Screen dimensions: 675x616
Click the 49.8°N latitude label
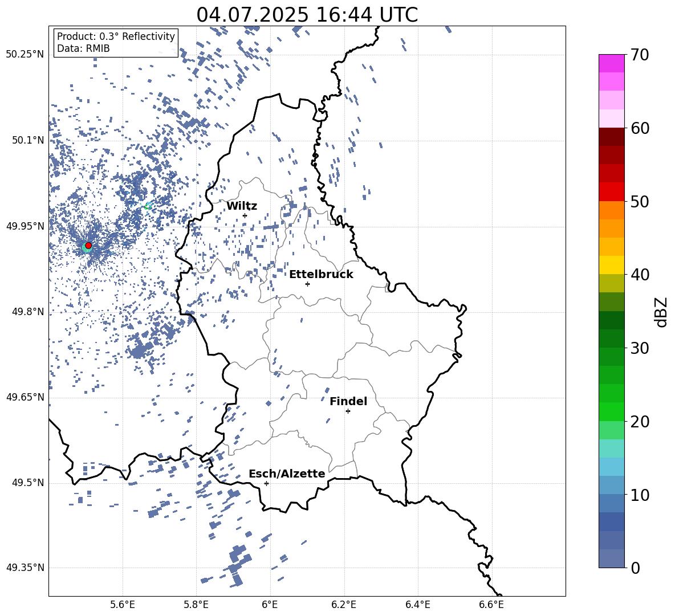click(x=27, y=312)
